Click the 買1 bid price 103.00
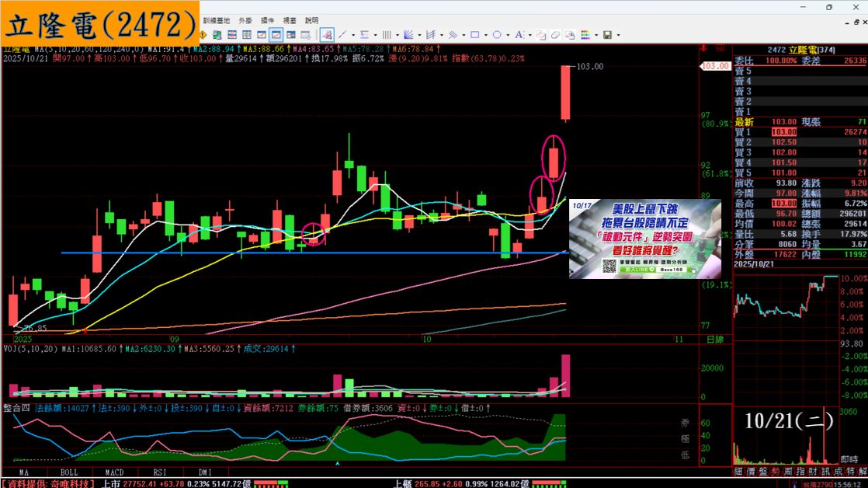This screenshot has width=868, height=488. point(784,132)
